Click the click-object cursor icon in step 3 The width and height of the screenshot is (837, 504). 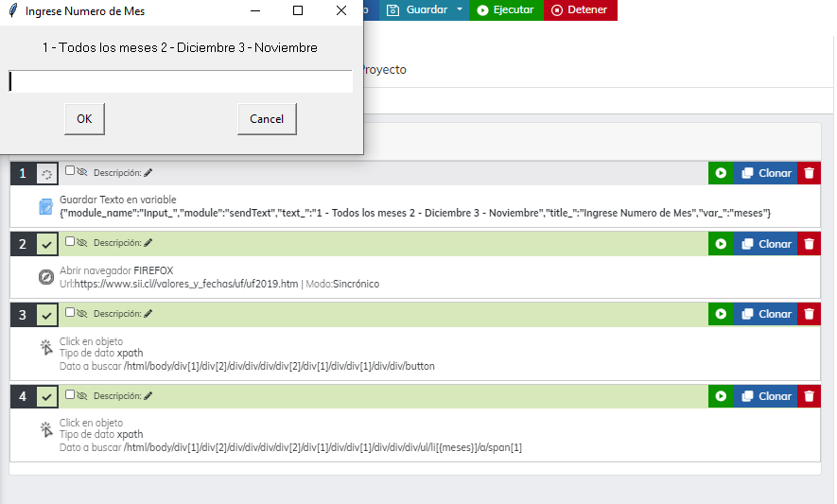(x=45, y=348)
